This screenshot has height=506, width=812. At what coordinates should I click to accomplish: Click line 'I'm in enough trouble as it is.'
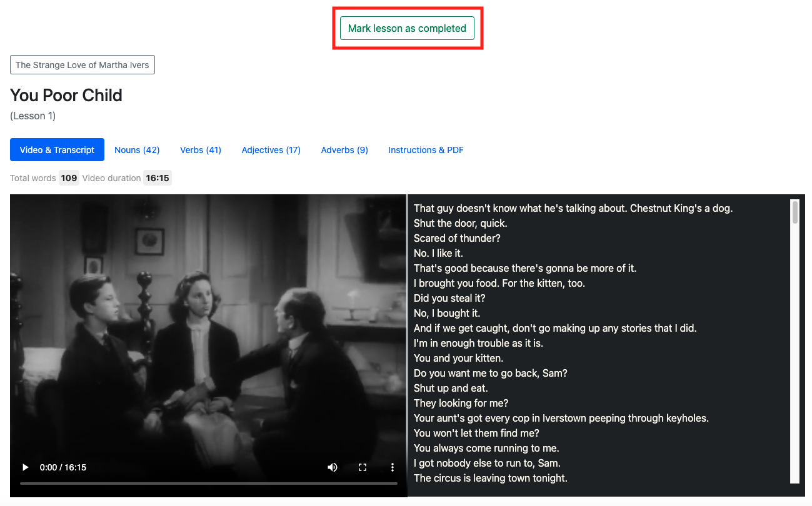[x=479, y=344]
